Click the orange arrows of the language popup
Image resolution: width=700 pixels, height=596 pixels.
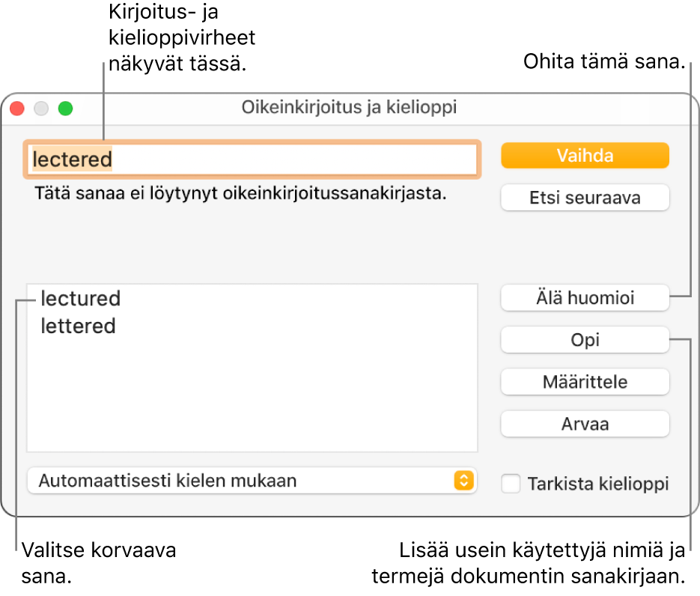pyautogui.click(x=463, y=481)
